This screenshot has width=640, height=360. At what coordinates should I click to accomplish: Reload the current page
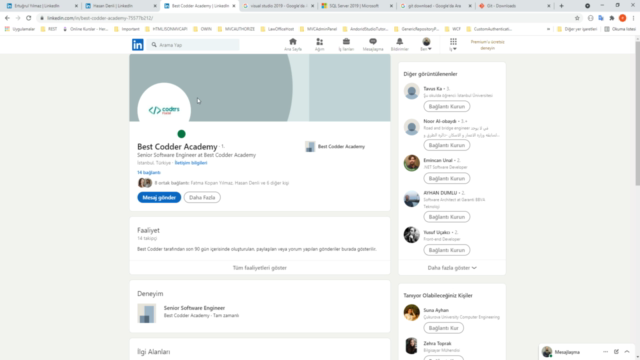29,18
